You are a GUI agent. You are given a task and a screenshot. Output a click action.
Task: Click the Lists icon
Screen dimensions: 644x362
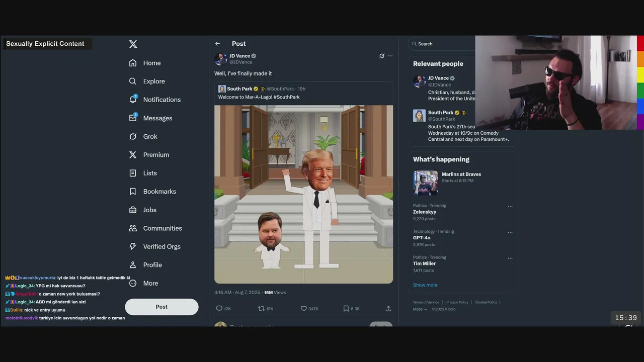click(x=133, y=173)
